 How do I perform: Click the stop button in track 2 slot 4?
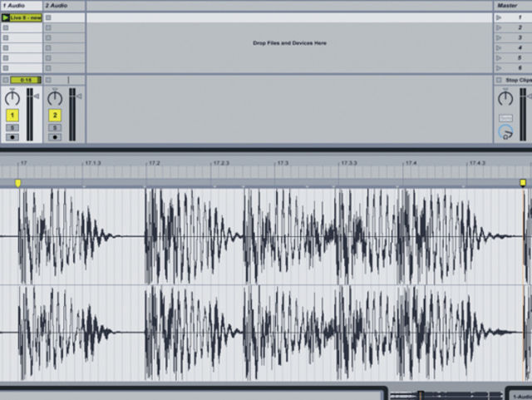[x=48, y=48]
